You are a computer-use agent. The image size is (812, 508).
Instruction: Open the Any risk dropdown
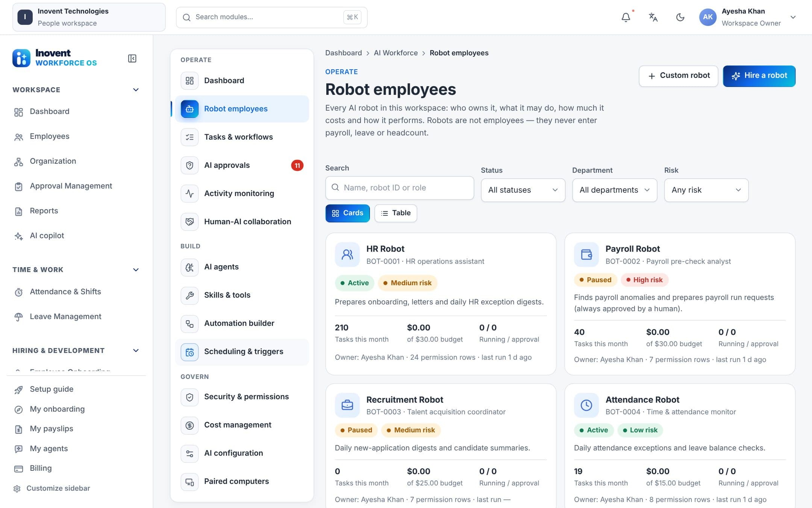tap(706, 190)
